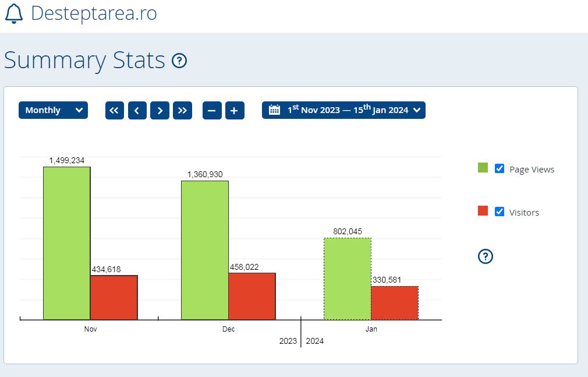Viewport: 588px width, 377px height.
Task: Open the date range picker dropdown
Action: 343,110
